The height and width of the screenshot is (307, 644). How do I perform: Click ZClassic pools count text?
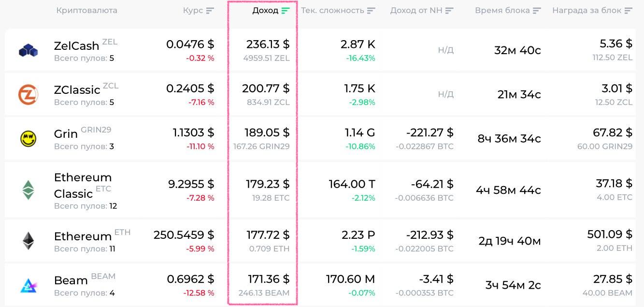tap(84, 102)
